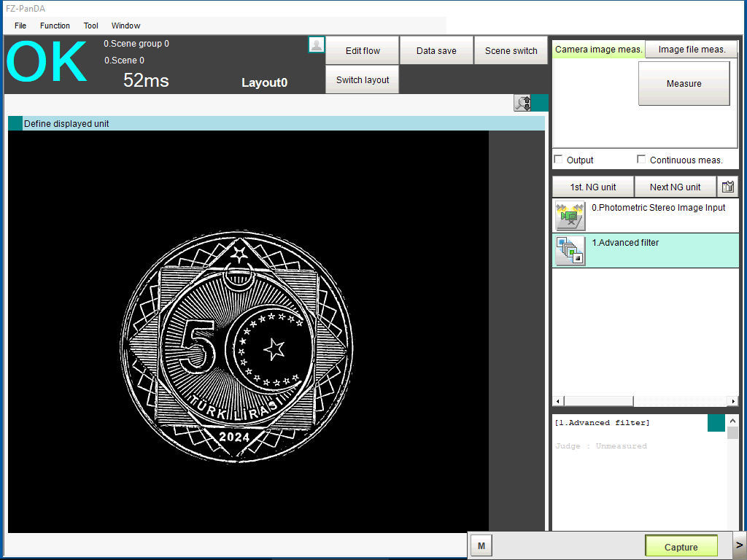Click the user account icon
Viewport: 747px width, 560px height.
tap(317, 44)
